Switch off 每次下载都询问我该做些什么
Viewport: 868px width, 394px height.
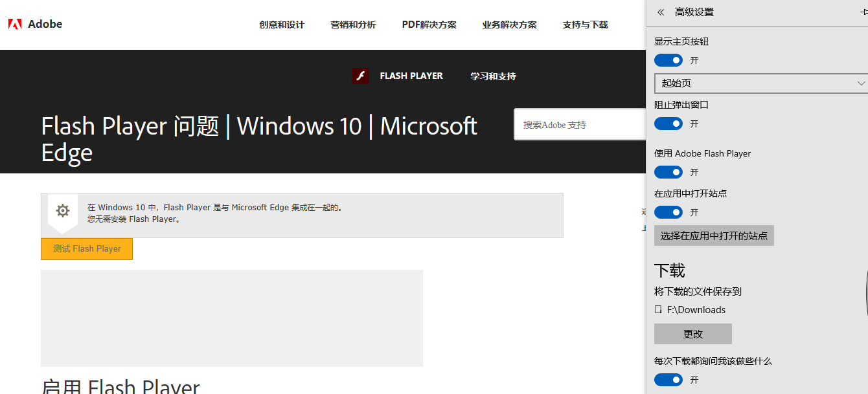[668, 380]
